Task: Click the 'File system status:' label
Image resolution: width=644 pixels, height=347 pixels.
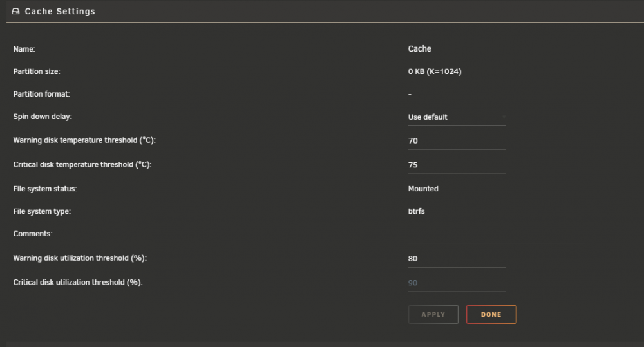Action: pyautogui.click(x=45, y=189)
